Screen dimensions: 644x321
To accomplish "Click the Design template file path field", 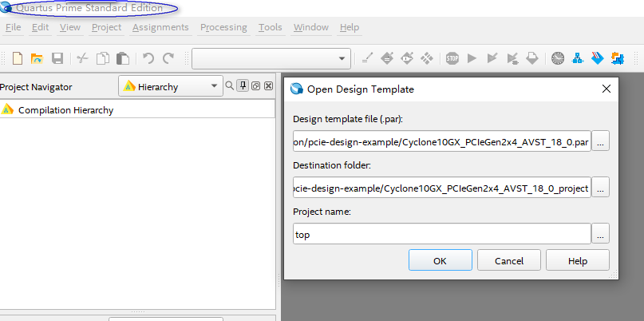I will 442,141.
